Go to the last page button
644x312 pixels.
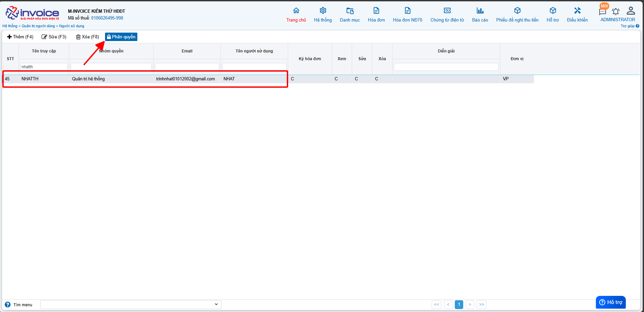click(481, 305)
